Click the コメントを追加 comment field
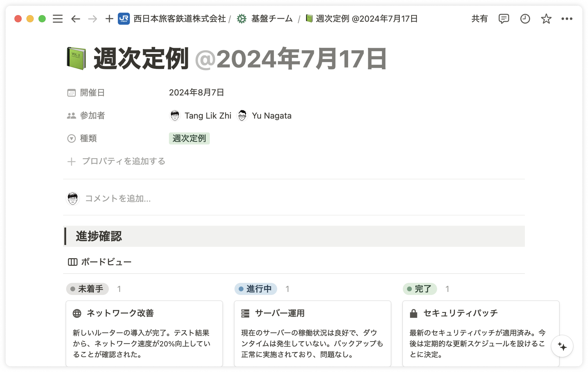This screenshot has width=588, height=372. tap(118, 198)
